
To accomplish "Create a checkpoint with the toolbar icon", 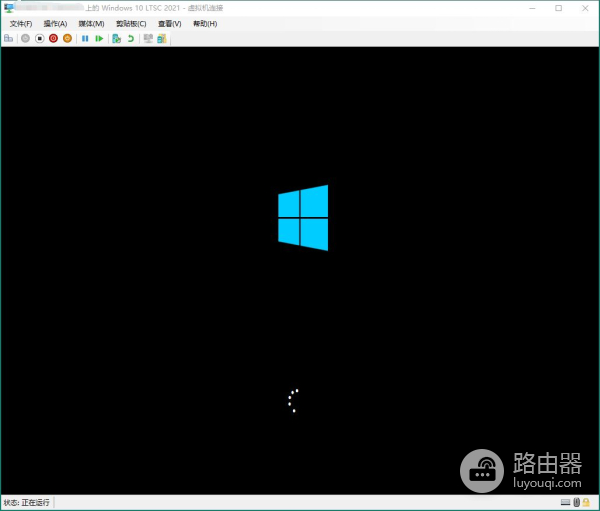I will (116, 38).
